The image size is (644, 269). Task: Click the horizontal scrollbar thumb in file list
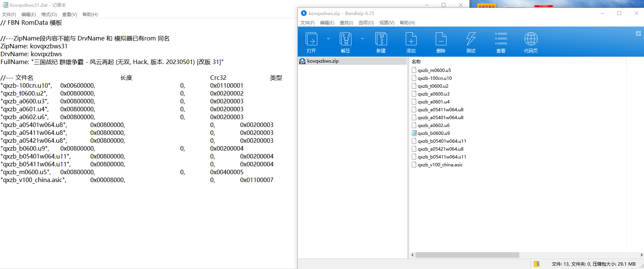(x=467, y=255)
